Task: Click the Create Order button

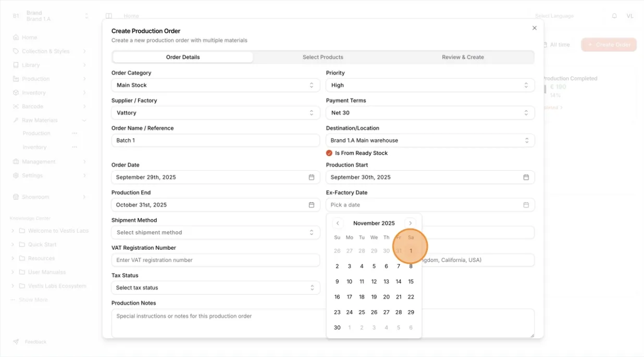Action: [x=609, y=45]
